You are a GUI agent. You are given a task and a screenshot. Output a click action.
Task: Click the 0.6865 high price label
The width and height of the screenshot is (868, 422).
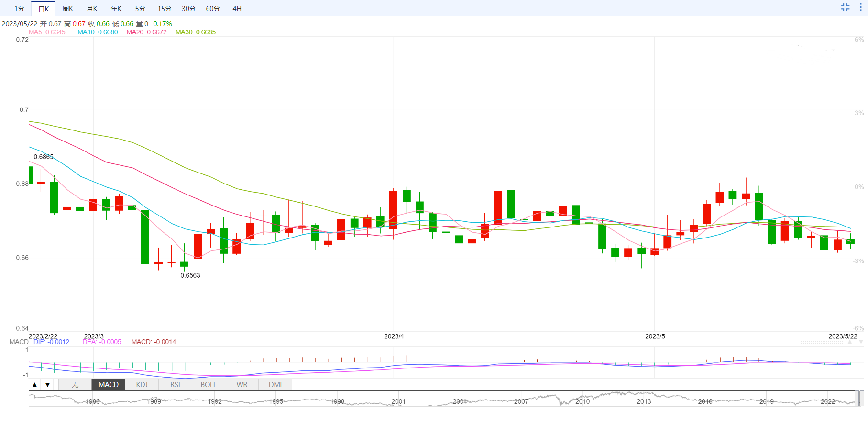(44, 157)
